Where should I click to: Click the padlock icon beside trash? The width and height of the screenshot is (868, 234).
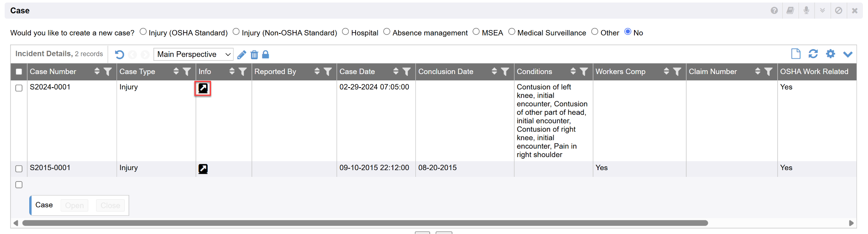(x=266, y=55)
